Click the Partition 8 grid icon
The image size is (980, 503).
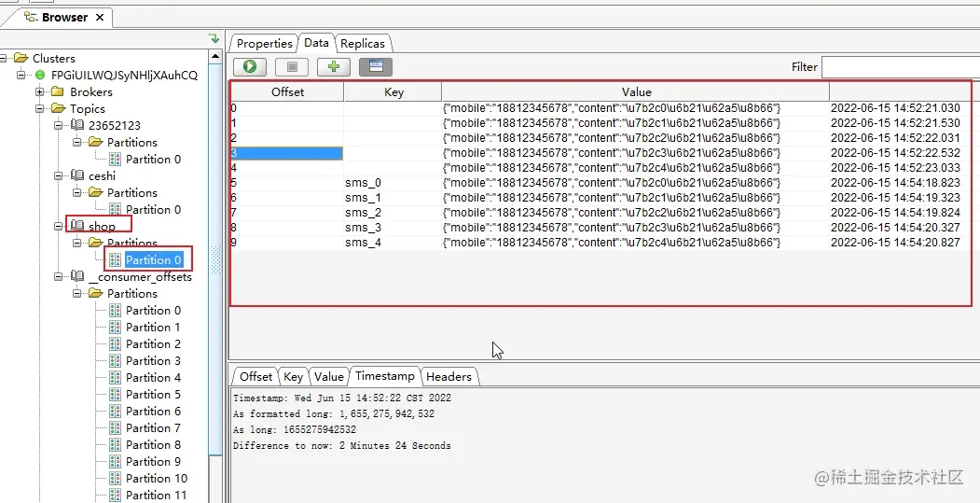(115, 445)
